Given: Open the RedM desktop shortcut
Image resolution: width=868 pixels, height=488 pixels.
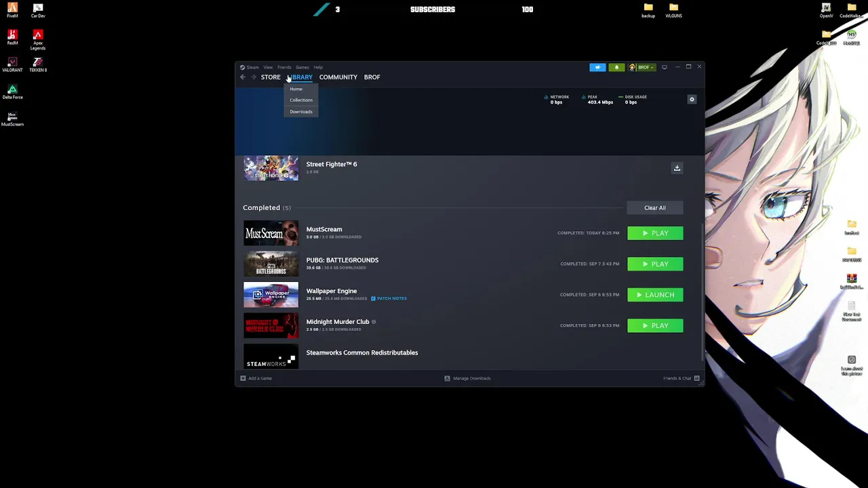Looking at the screenshot, I should point(12,38).
